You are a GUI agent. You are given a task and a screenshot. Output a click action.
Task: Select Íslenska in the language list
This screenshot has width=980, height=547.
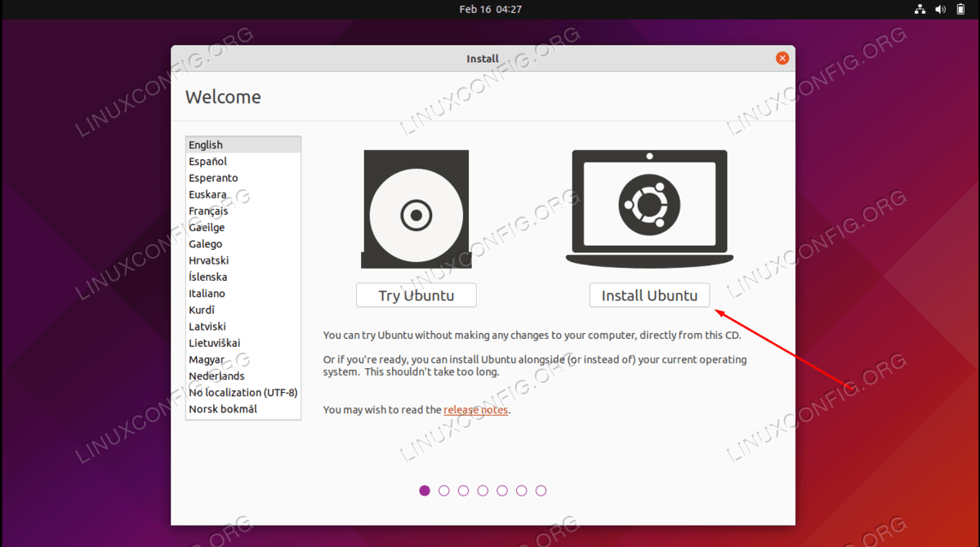(243, 277)
